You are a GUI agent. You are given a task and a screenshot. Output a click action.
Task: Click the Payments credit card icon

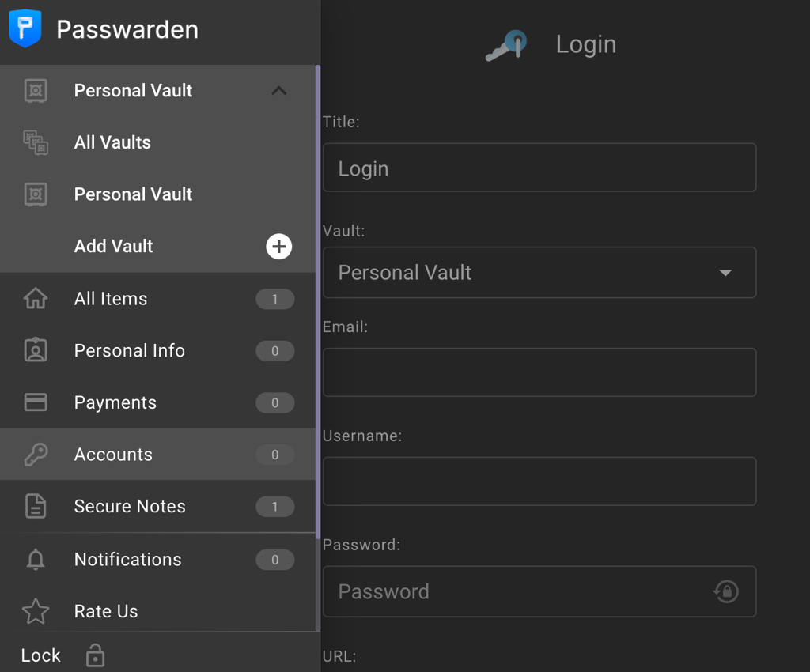point(36,402)
